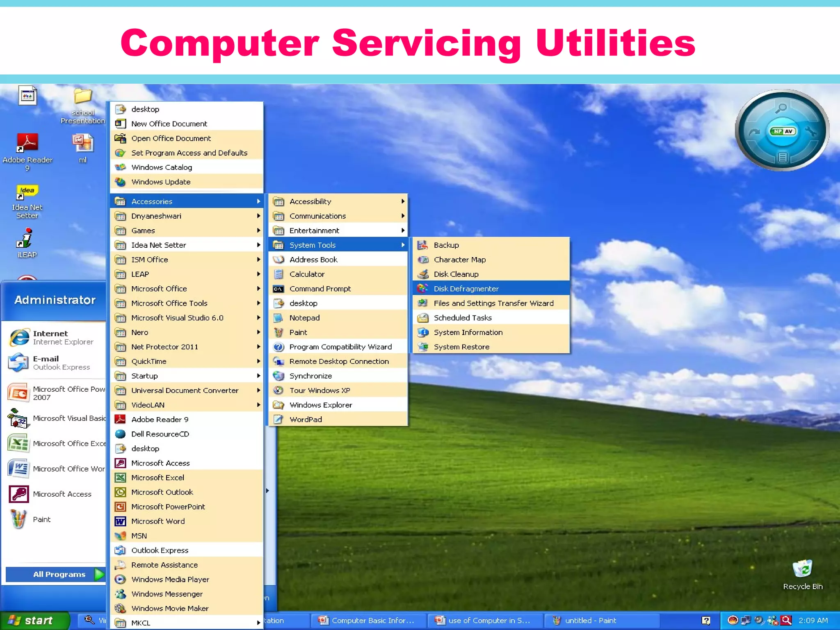
Task: Open Remote Desktop Connection
Action: 338,361
